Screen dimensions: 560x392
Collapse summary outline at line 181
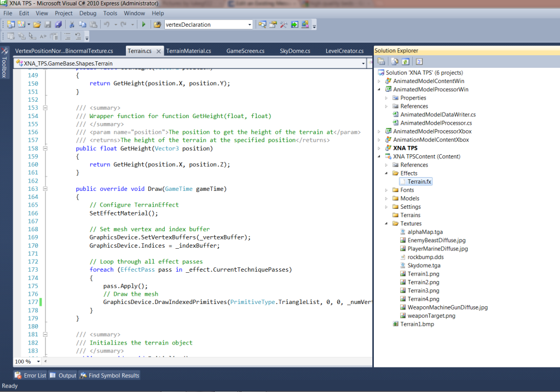(x=45, y=335)
